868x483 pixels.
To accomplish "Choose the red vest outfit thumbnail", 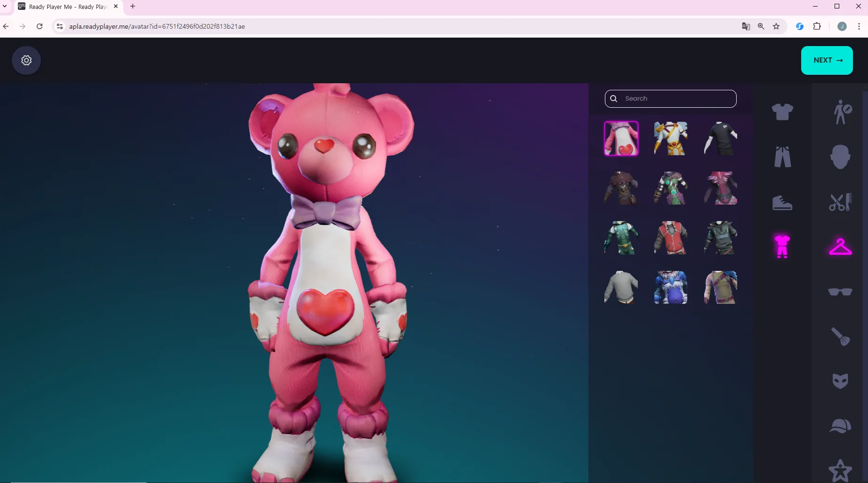I will click(x=671, y=238).
